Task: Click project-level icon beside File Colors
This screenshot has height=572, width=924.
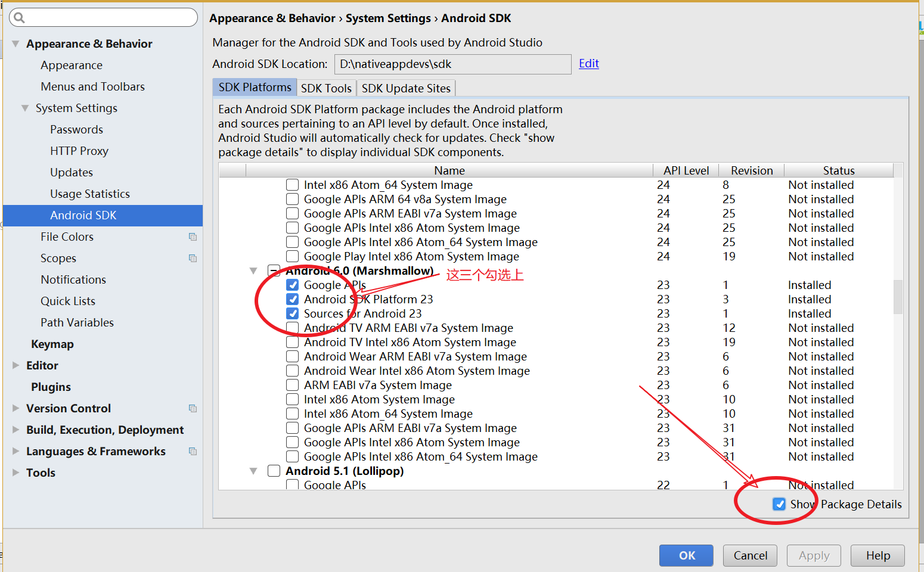Action: point(193,237)
